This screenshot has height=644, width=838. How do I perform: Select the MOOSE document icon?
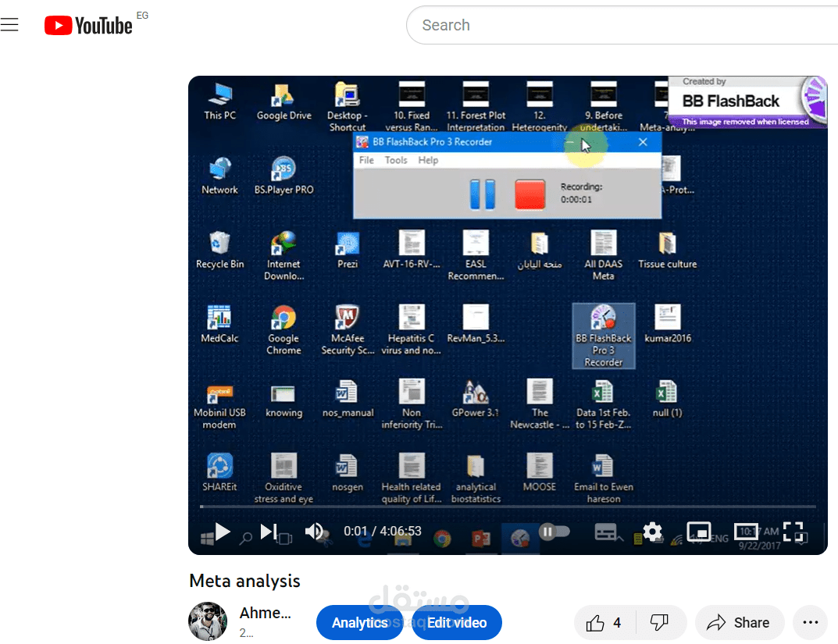pos(539,472)
